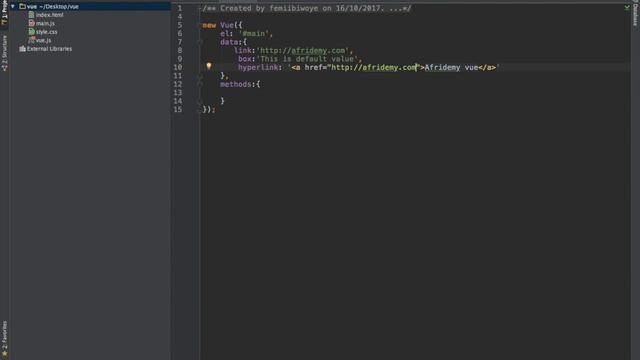Click line number 5 in gutter
The height and width of the screenshot is (360, 640).
pyautogui.click(x=180, y=25)
